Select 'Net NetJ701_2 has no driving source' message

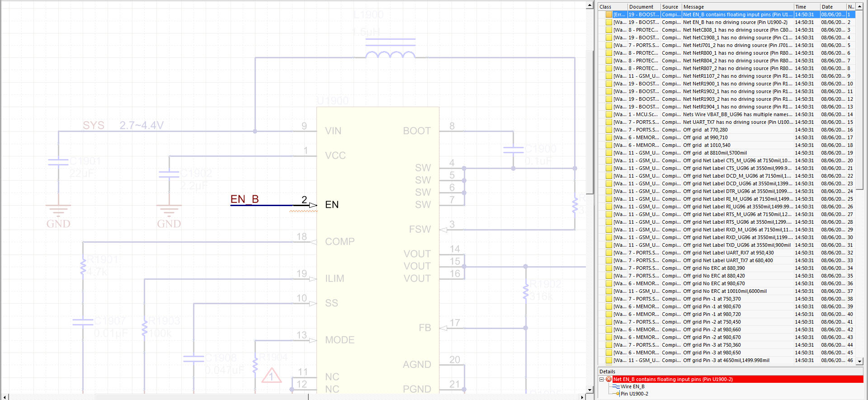point(727,45)
